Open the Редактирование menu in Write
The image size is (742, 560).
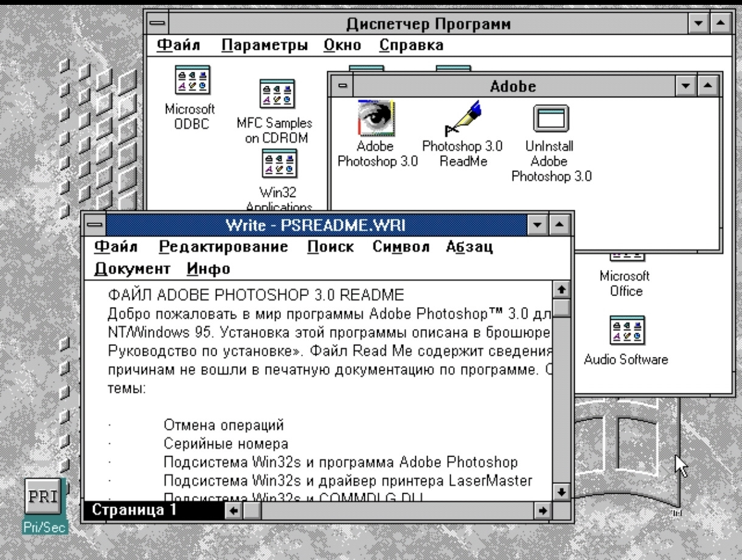point(223,247)
